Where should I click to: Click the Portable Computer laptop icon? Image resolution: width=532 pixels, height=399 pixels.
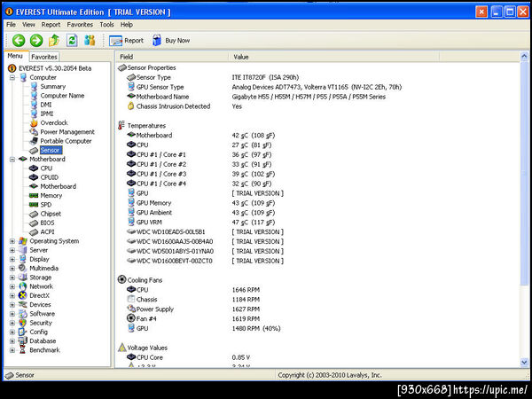click(x=34, y=141)
